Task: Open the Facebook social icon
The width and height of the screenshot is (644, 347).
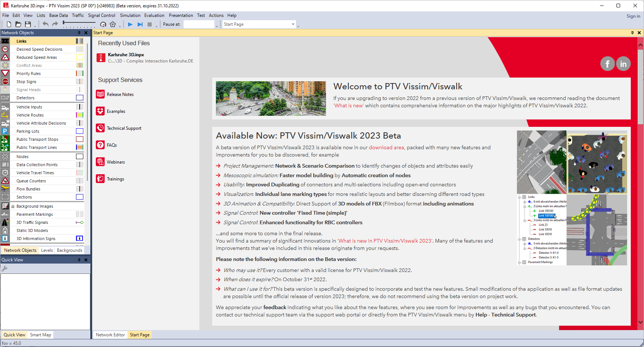Action: (607, 64)
